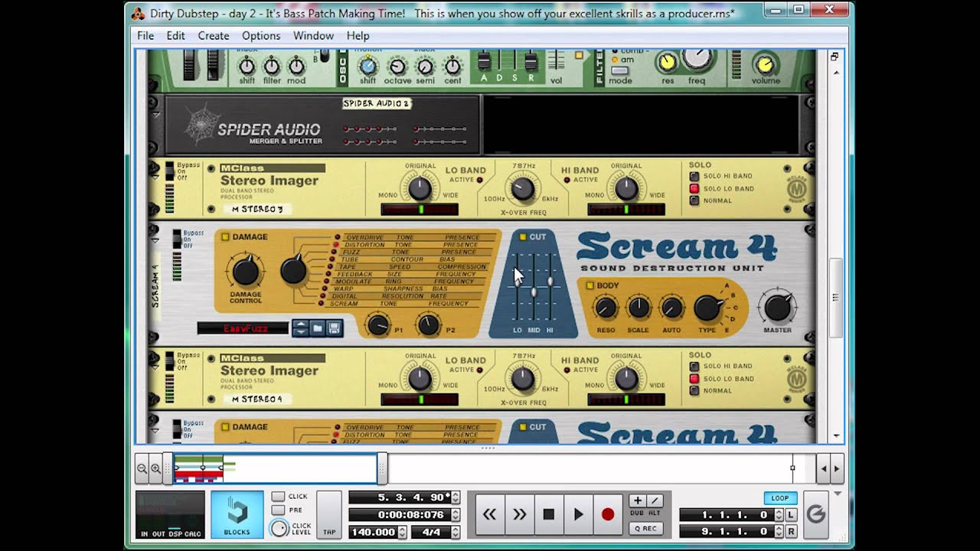Viewport: 980px width, 551px height.
Task: Collapse the M Stereo 4 imager fold arrow
Action: [x=155, y=367]
